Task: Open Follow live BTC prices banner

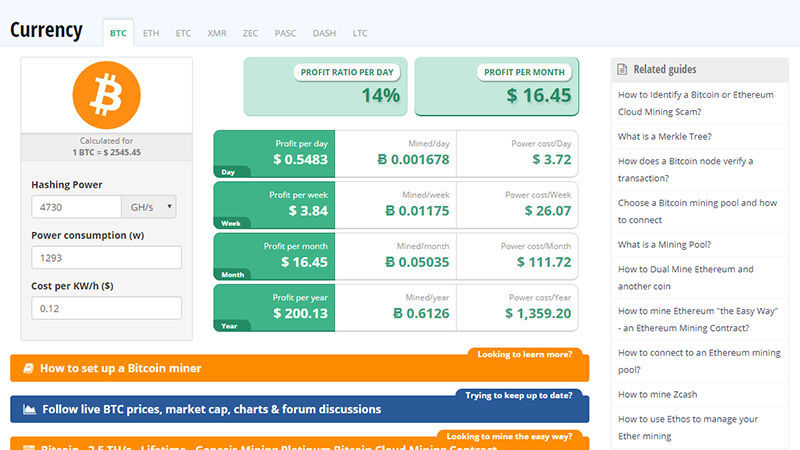Action: point(211,409)
